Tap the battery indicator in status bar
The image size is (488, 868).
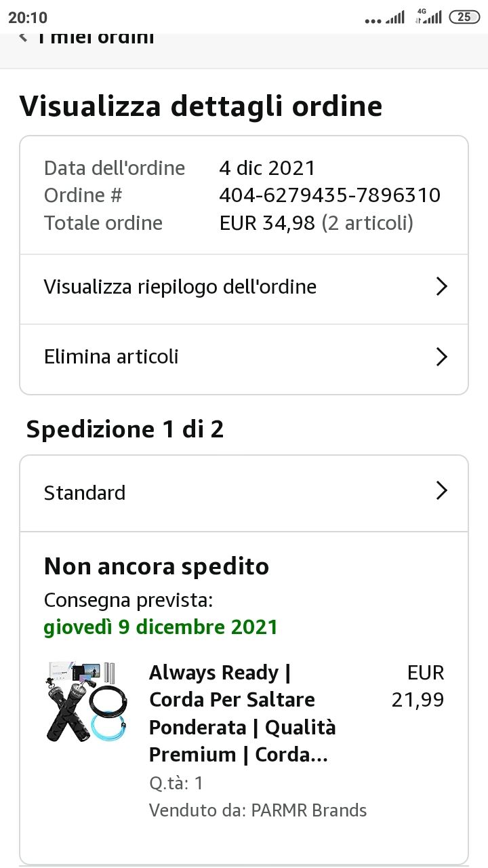click(x=464, y=18)
